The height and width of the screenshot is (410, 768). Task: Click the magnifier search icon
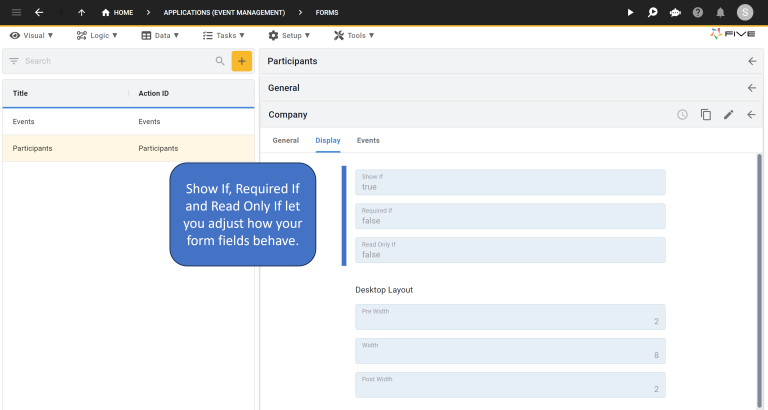coord(220,61)
